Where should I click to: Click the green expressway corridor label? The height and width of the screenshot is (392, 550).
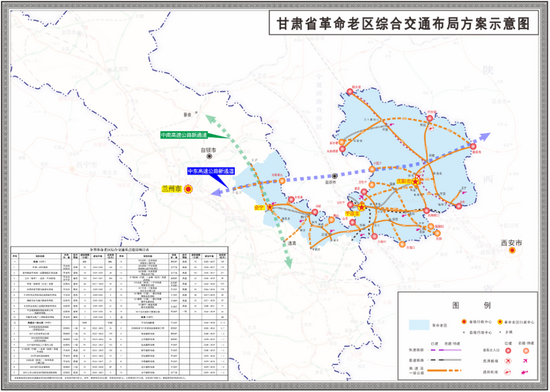point(184,135)
